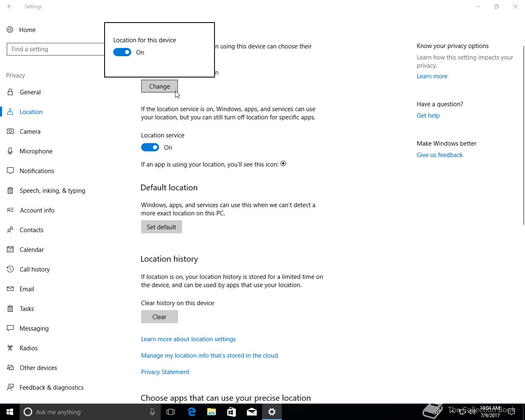Click the Tasks sidebar icon
The width and height of the screenshot is (525, 420).
tap(10, 308)
